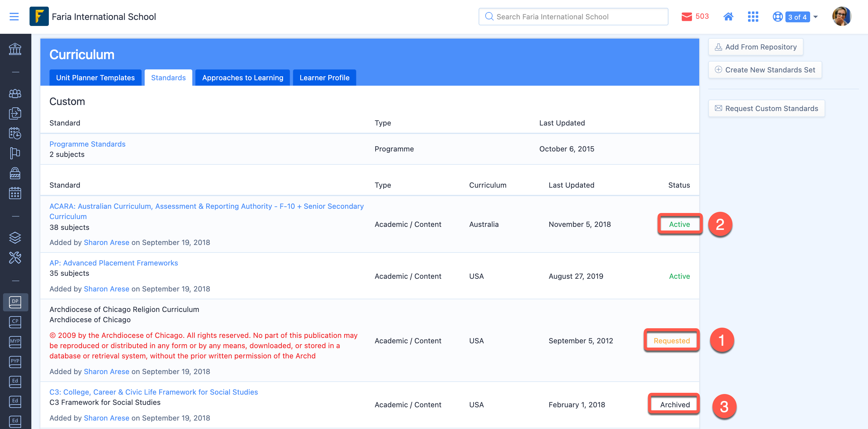
Task: Click the Faria International School logo
Action: point(39,17)
